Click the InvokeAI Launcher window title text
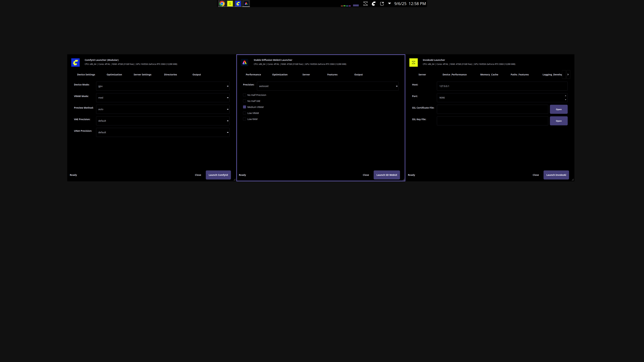 pos(434,60)
